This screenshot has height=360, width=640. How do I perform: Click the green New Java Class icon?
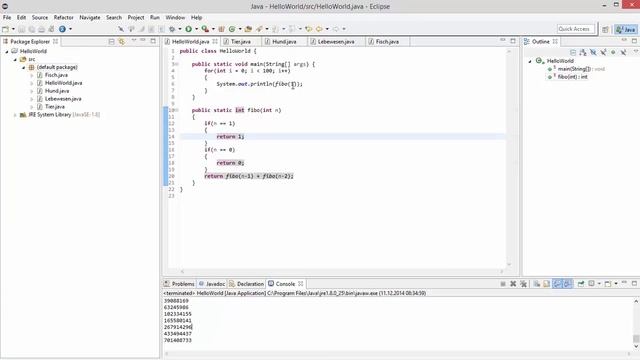click(x=232, y=29)
